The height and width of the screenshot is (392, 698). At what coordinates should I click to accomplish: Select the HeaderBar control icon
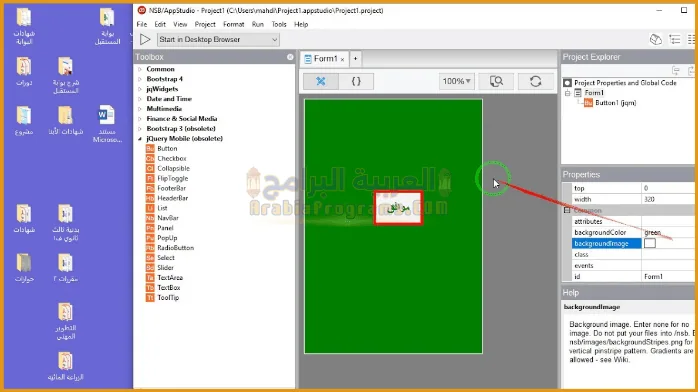coord(150,198)
